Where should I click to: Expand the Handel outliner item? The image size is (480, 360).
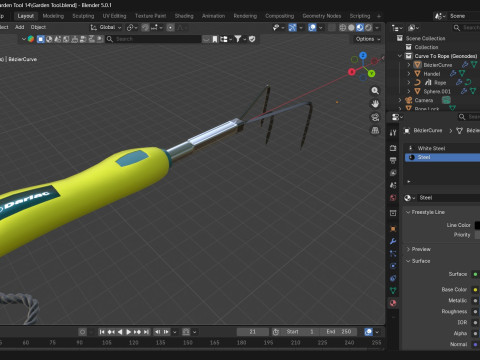point(409,74)
